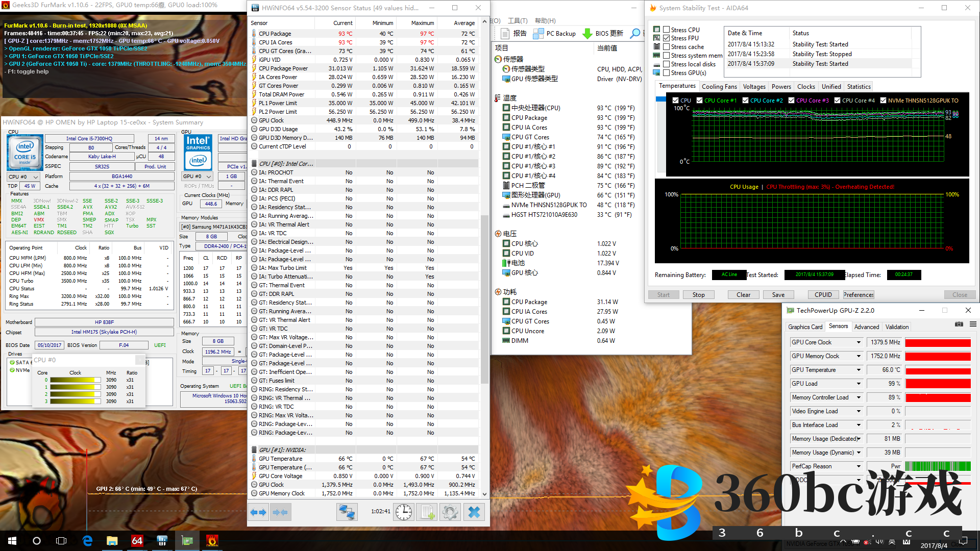
Task: Open the Advanced tab in GPU-Z
Action: (x=866, y=327)
